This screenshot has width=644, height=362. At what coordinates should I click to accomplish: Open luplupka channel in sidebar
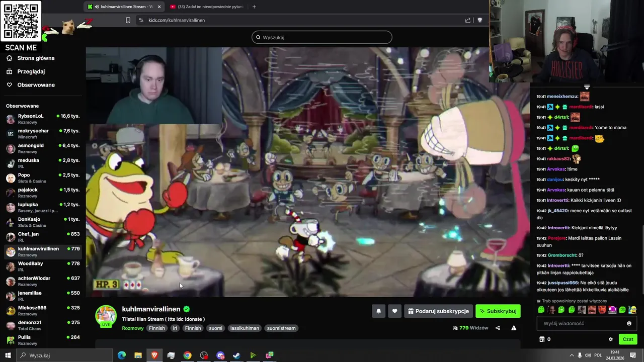43,207
